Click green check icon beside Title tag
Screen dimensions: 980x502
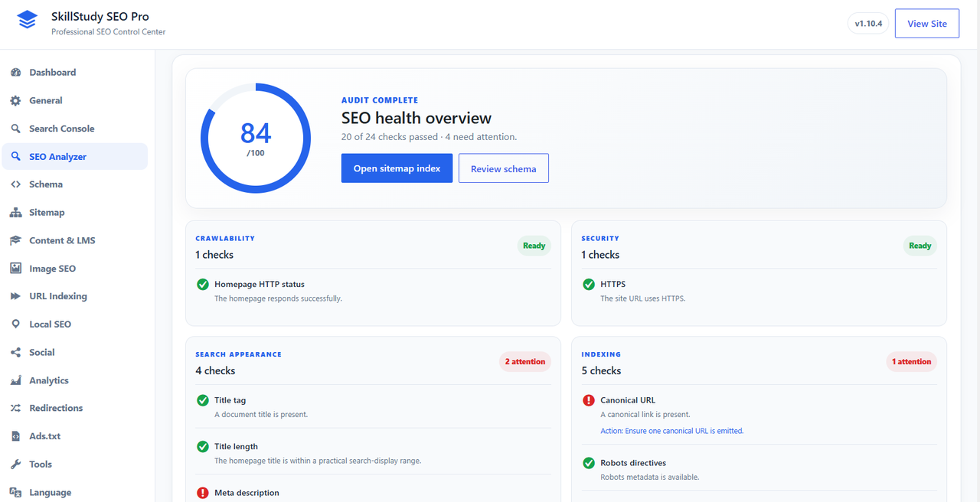(x=203, y=400)
